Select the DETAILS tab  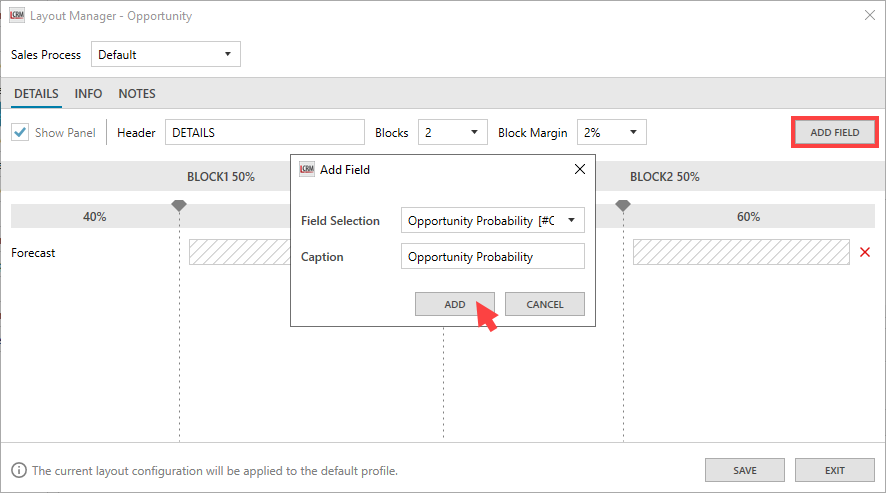36,94
